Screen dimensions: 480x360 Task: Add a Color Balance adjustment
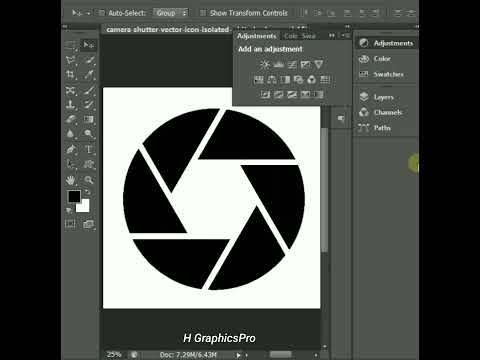click(x=272, y=80)
